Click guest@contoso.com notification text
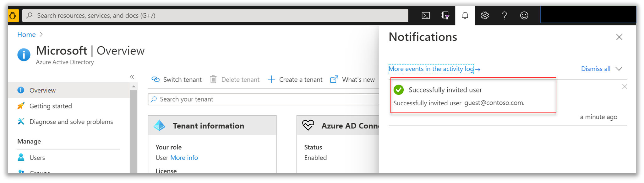 pyautogui.click(x=494, y=103)
